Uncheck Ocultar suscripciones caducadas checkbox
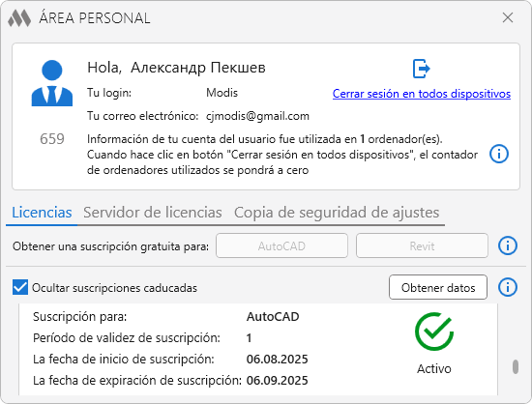The image size is (532, 404). tap(20, 287)
